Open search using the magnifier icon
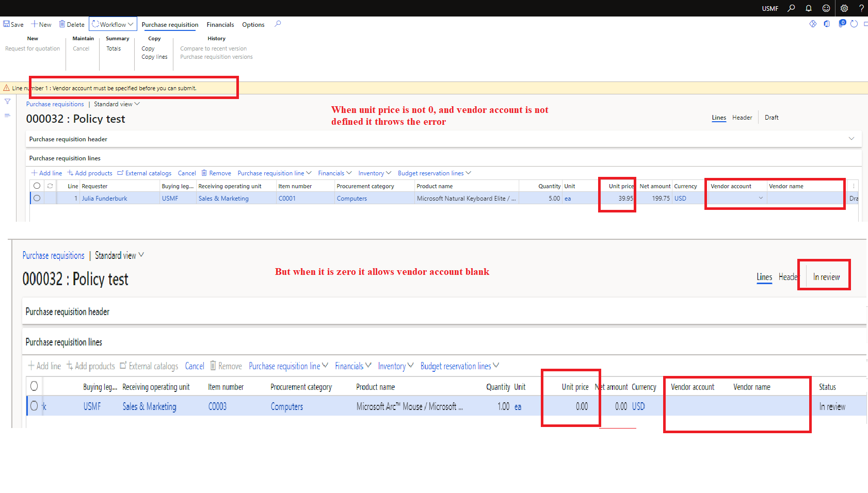868x493 pixels. click(791, 8)
